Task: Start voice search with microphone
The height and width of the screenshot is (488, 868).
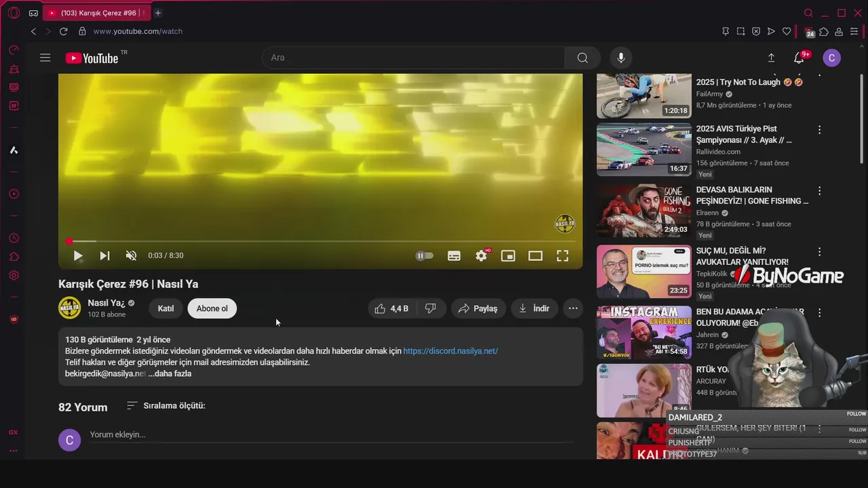Action: [620, 58]
